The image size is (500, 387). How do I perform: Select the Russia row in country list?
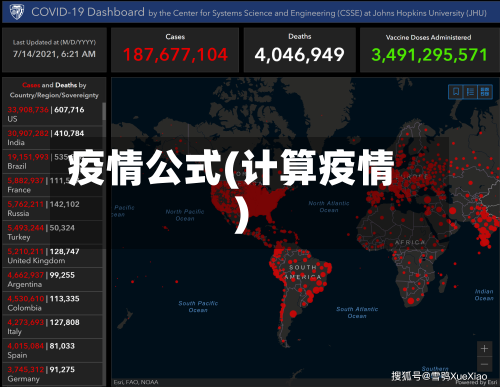[53, 209]
